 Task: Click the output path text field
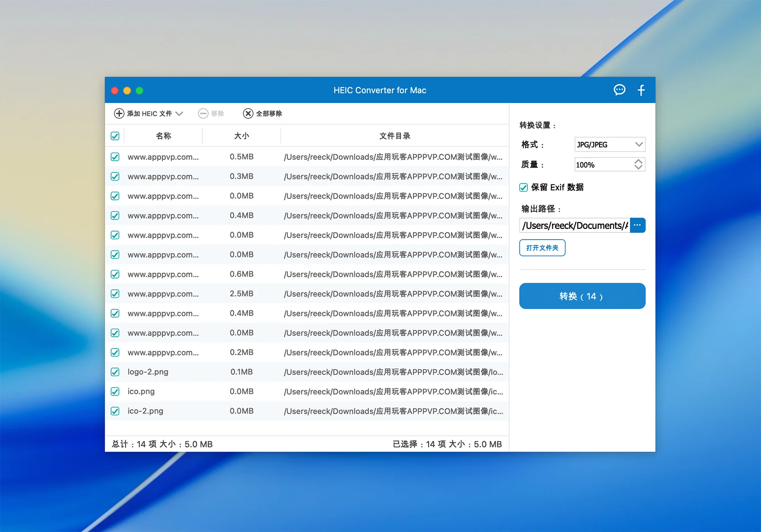click(x=574, y=225)
